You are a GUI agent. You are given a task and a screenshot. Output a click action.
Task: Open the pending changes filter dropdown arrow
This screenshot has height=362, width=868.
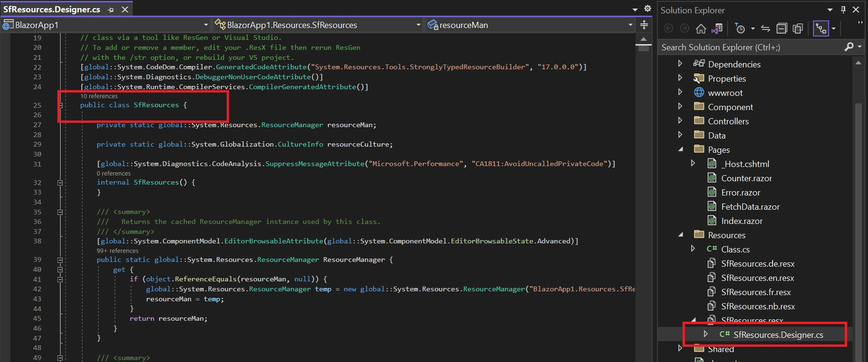pyautogui.click(x=753, y=29)
